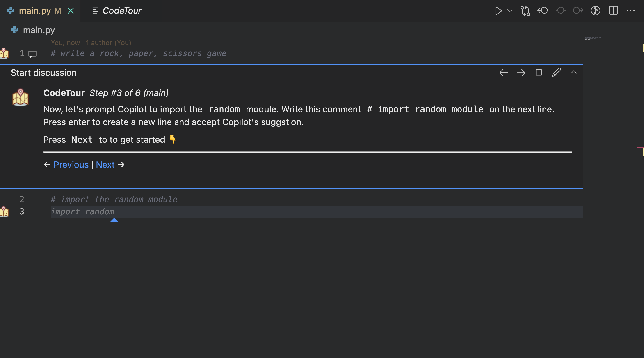Viewport: 644px width, 358px height.
Task: Click the Go Back navigation icon
Action: click(x=543, y=11)
